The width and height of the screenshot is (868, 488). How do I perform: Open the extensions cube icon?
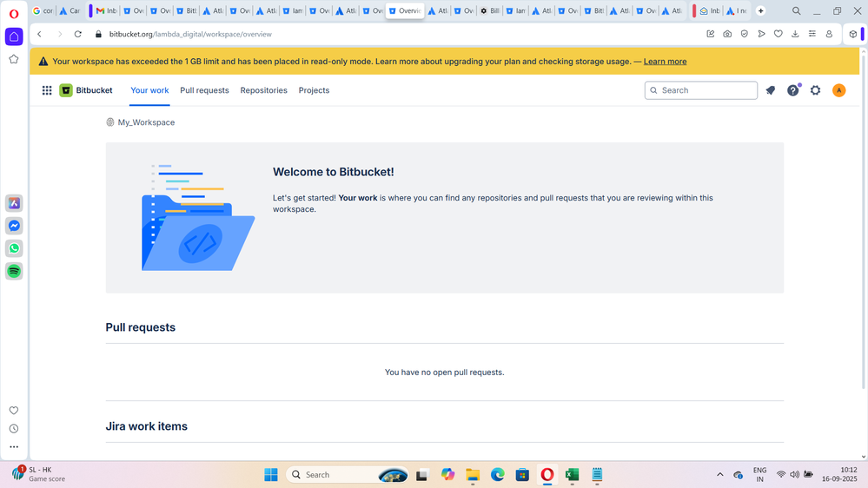(x=853, y=35)
